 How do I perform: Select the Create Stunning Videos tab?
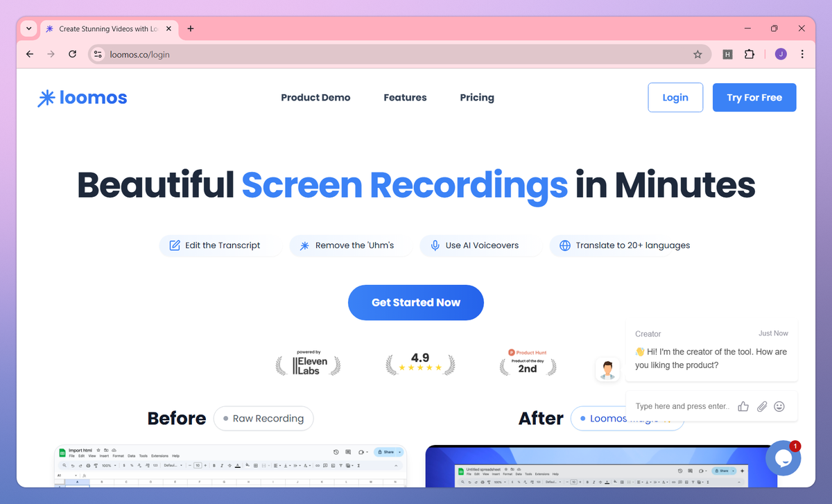[x=110, y=29]
